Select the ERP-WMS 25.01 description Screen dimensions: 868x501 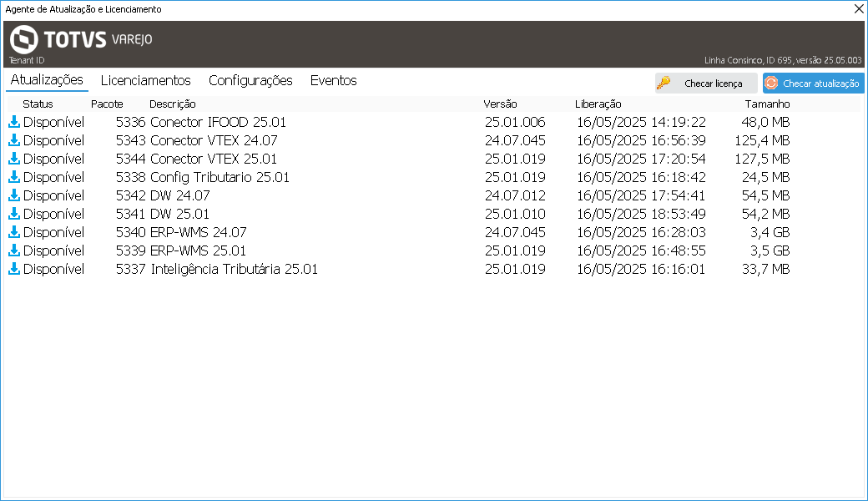[x=198, y=250]
